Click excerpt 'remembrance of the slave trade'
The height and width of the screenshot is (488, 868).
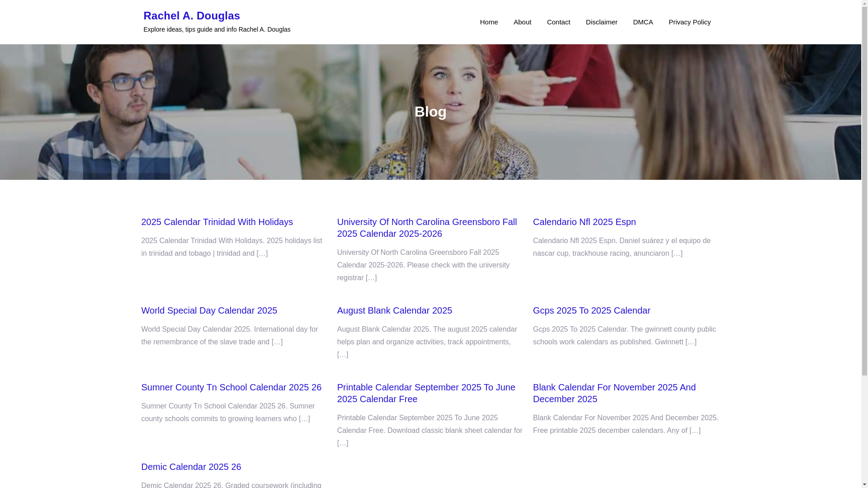click(229, 336)
